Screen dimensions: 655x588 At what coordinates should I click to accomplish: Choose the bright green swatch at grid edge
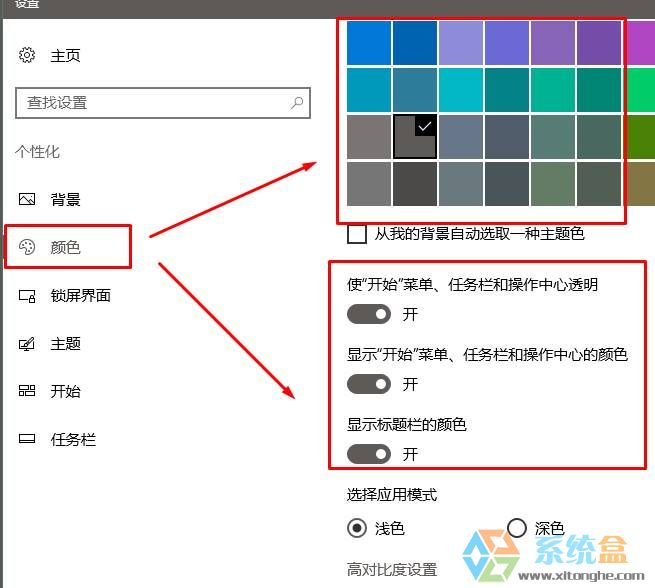coord(639,90)
